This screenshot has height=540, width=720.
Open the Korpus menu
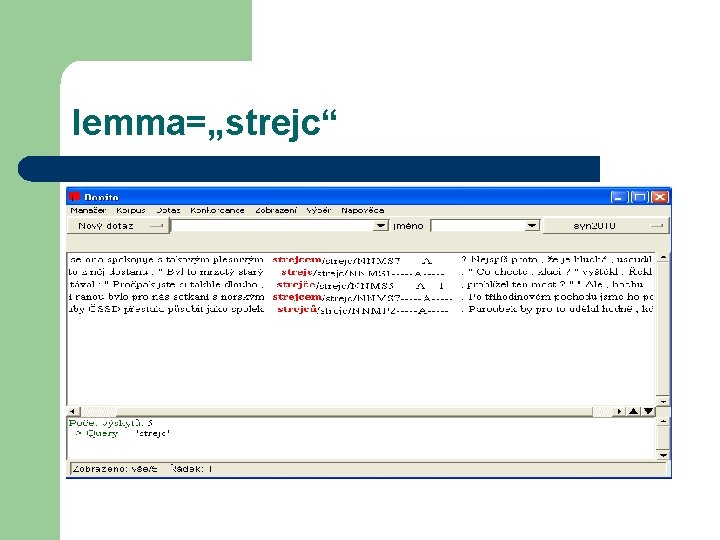tap(131, 210)
